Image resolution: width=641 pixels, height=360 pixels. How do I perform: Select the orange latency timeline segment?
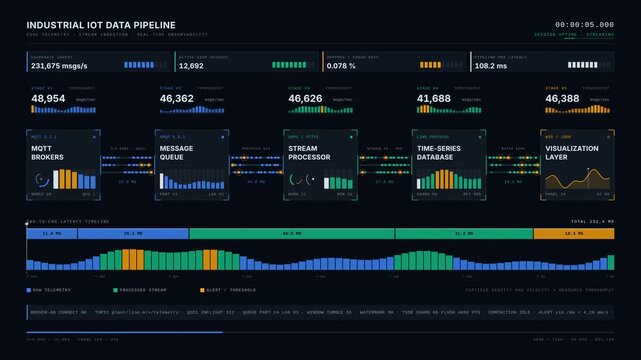[574, 233]
